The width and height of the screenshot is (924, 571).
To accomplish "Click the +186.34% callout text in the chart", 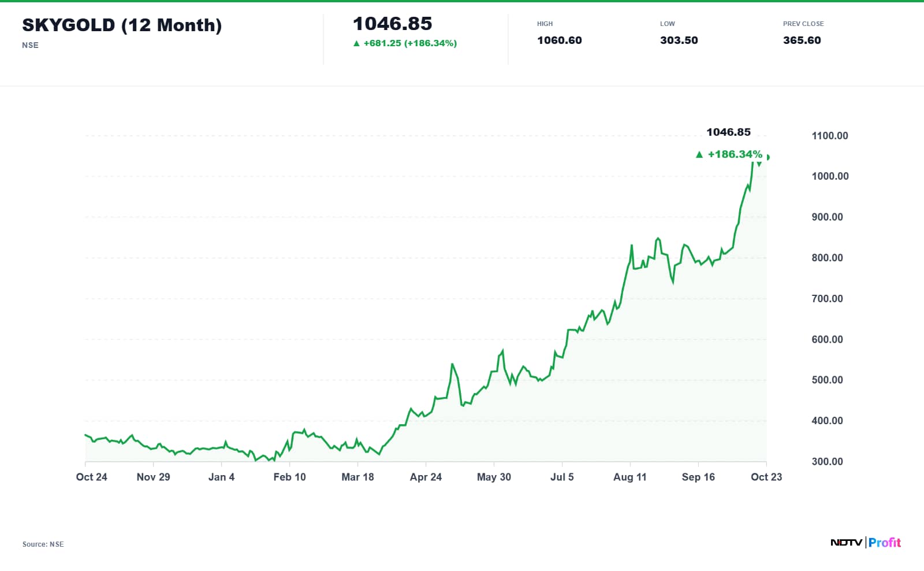I will tap(735, 154).
